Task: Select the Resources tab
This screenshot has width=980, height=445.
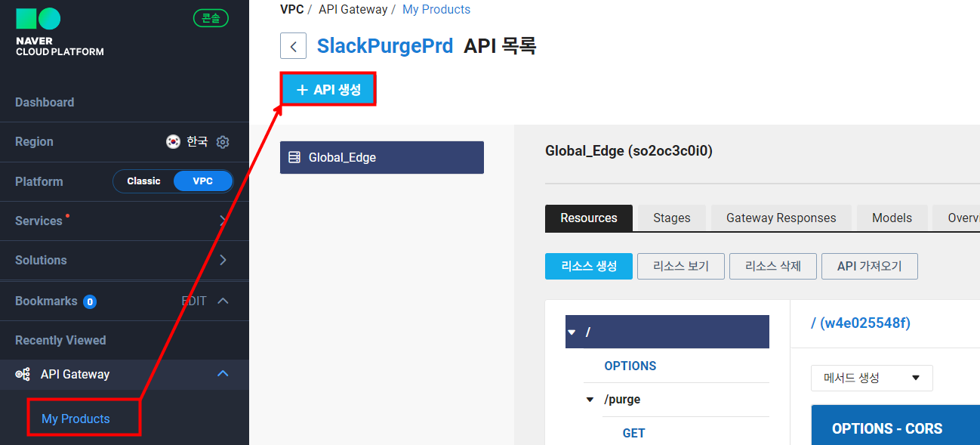Action: point(589,218)
